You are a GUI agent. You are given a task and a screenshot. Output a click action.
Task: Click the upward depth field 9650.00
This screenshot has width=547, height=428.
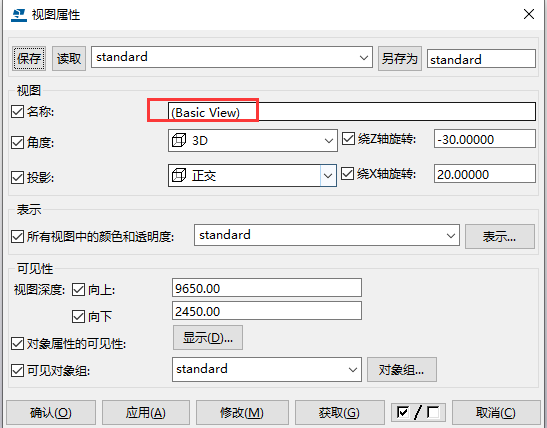[x=267, y=288]
